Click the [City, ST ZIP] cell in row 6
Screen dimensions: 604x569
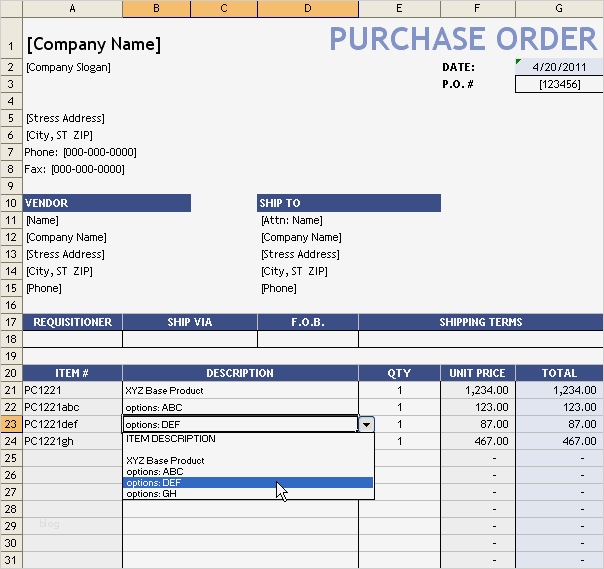(59, 135)
